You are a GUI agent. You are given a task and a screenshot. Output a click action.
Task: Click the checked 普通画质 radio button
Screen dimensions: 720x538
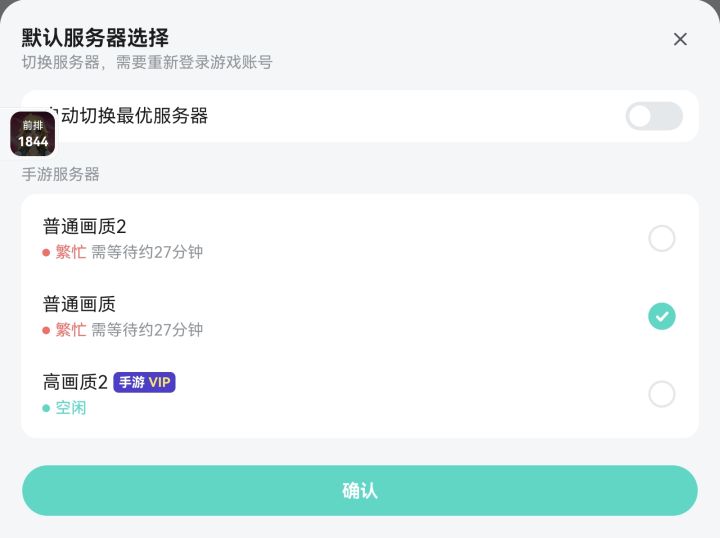pyautogui.click(x=662, y=316)
